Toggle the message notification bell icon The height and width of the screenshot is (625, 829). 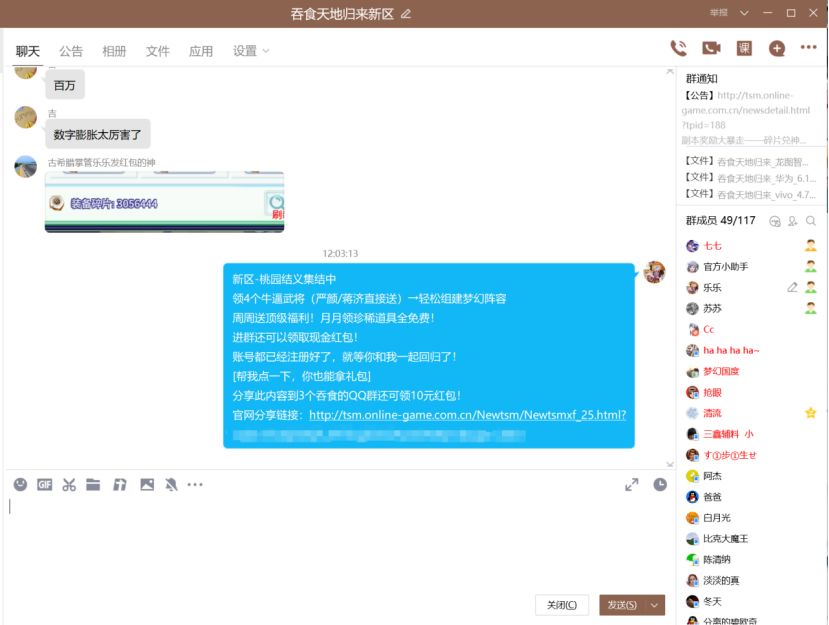click(171, 484)
